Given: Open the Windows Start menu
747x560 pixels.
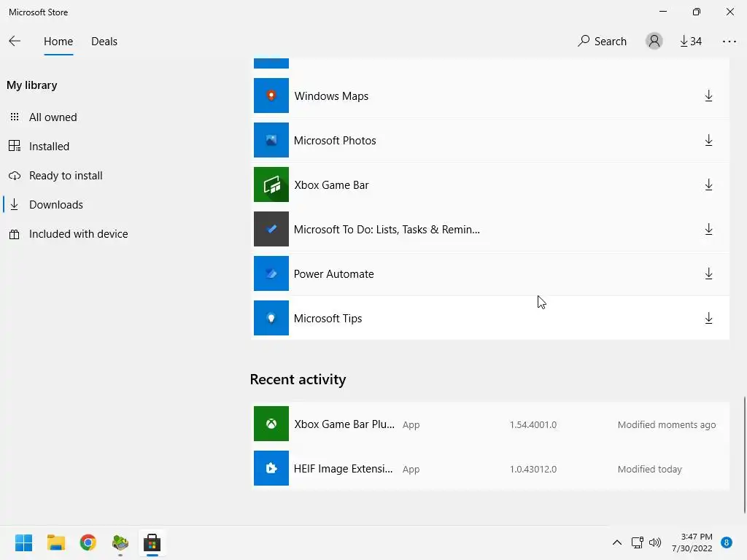Looking at the screenshot, I should pos(24,542).
